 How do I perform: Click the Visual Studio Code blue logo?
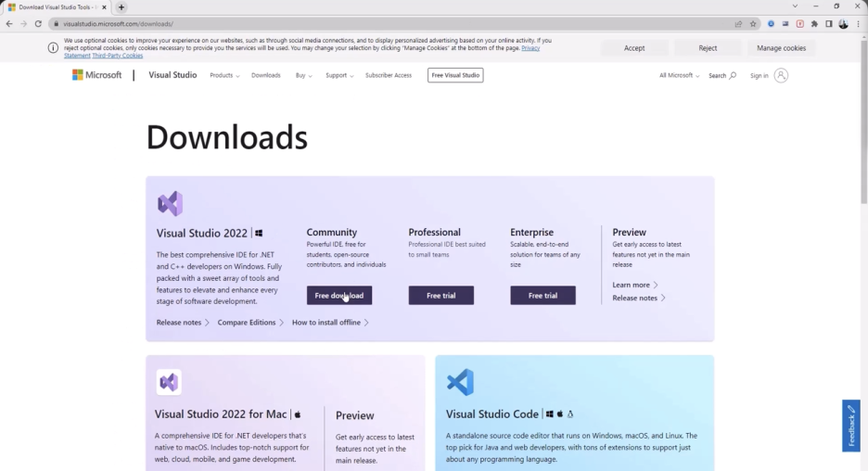(461, 382)
